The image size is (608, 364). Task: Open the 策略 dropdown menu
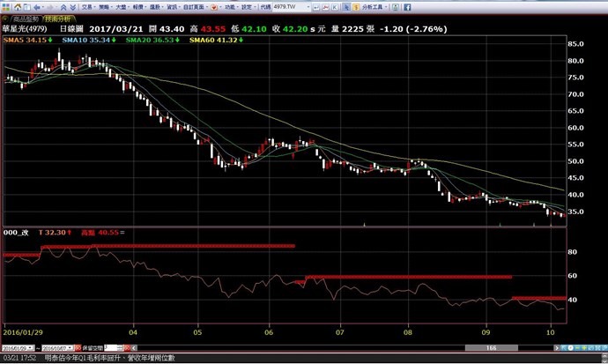pyautogui.click(x=105, y=7)
